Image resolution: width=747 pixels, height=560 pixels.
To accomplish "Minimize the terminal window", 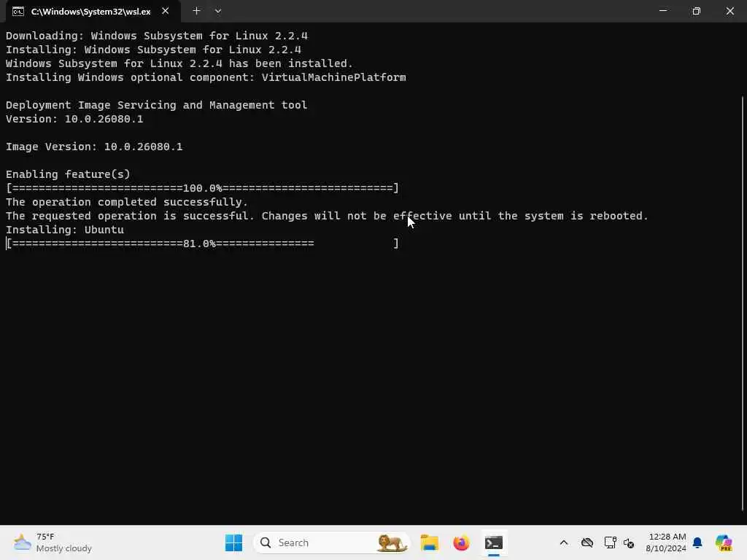I will click(x=662, y=10).
